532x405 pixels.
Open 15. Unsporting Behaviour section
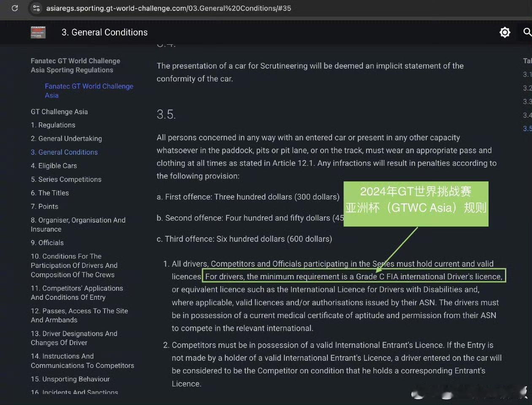70,379
